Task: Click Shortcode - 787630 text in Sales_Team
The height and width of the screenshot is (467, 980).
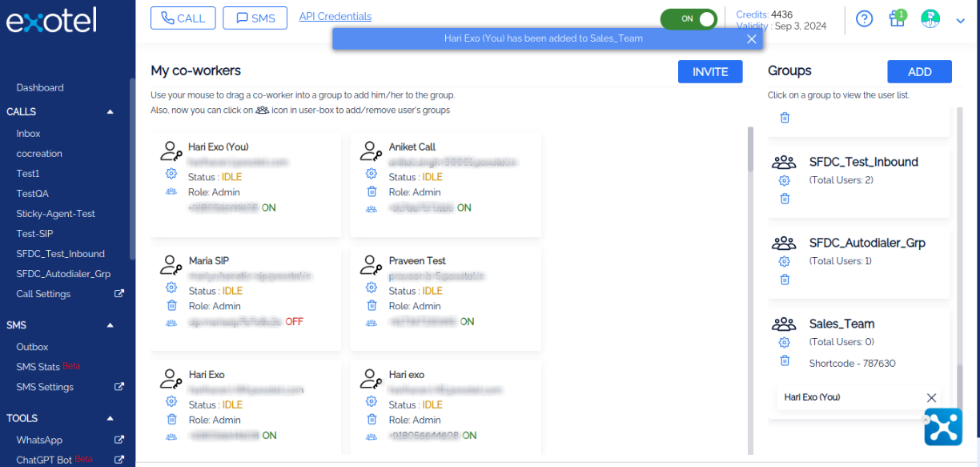Action: coord(852,364)
